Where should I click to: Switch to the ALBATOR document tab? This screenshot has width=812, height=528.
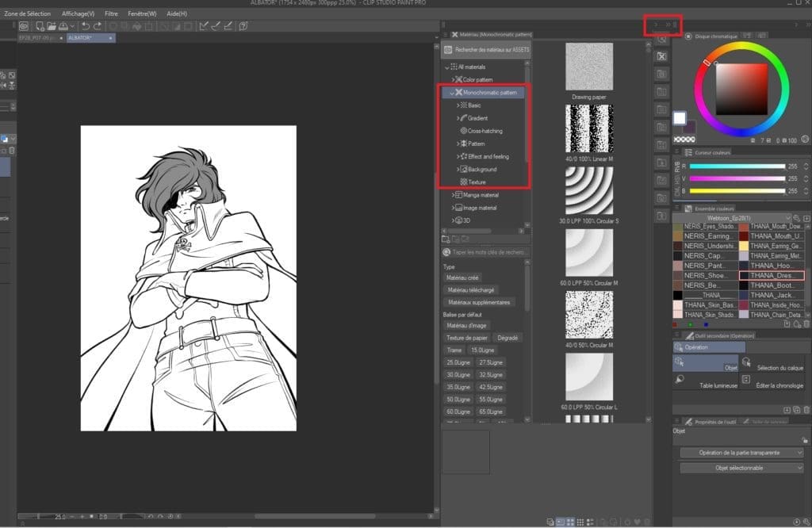tap(90, 38)
